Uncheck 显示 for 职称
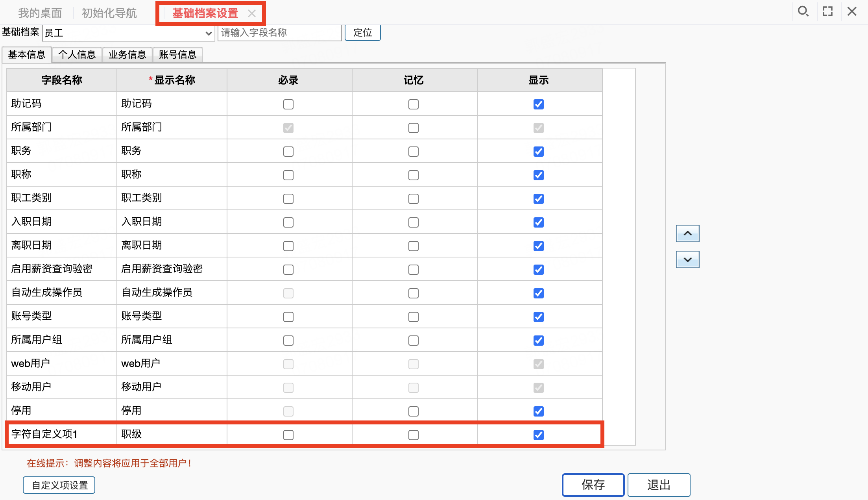The height and width of the screenshot is (500, 868). click(x=539, y=175)
